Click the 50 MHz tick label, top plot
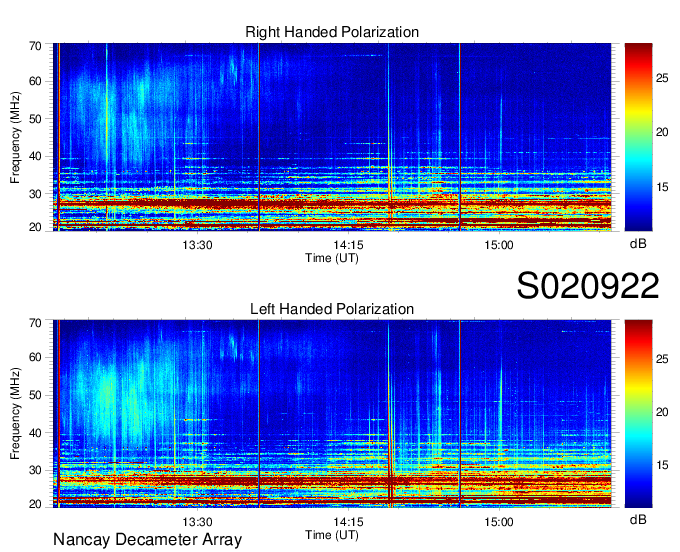The image size is (680, 552). point(35,119)
